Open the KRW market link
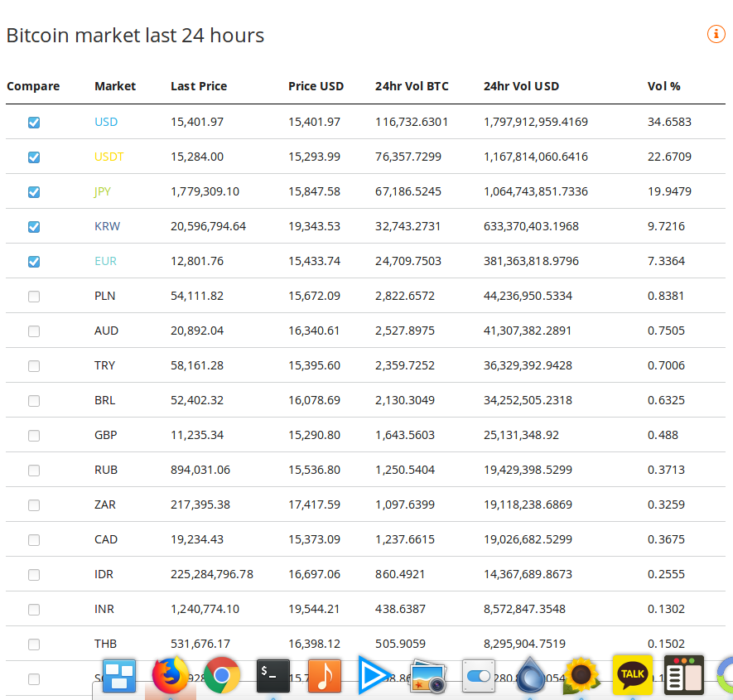Image resolution: width=733 pixels, height=700 pixels. 106,226
